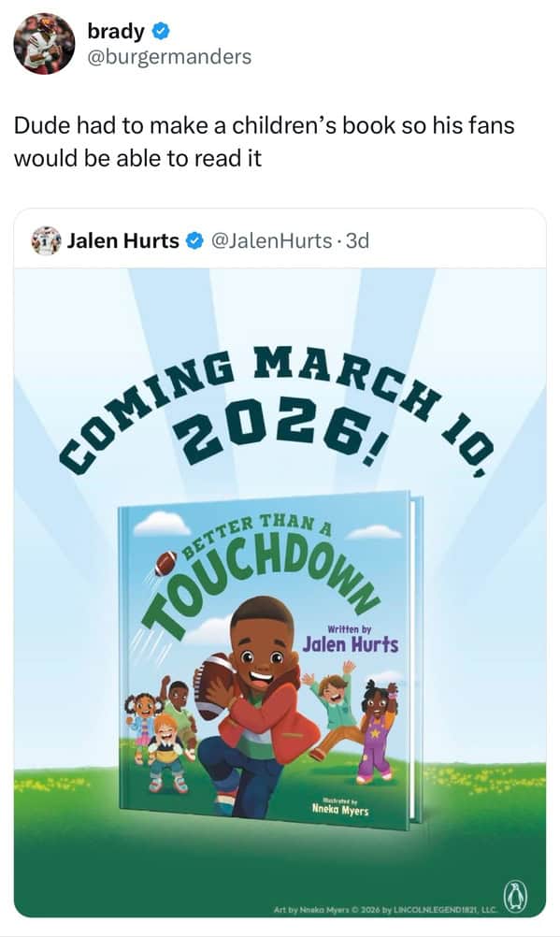This screenshot has width=560, height=937.
Task: Open Jalen Hurts' small profile avatar
Action: point(46,240)
